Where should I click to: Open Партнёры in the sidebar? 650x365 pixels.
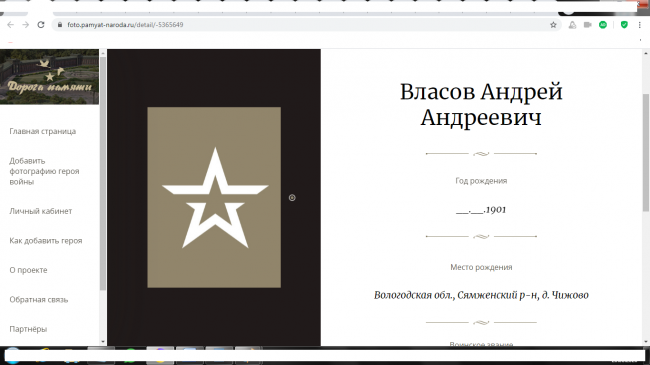click(28, 329)
